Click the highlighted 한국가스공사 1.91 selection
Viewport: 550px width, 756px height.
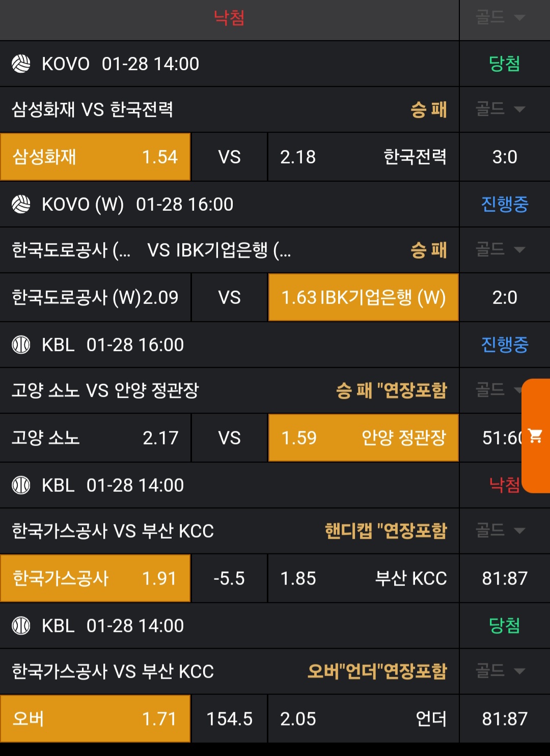pos(95,578)
